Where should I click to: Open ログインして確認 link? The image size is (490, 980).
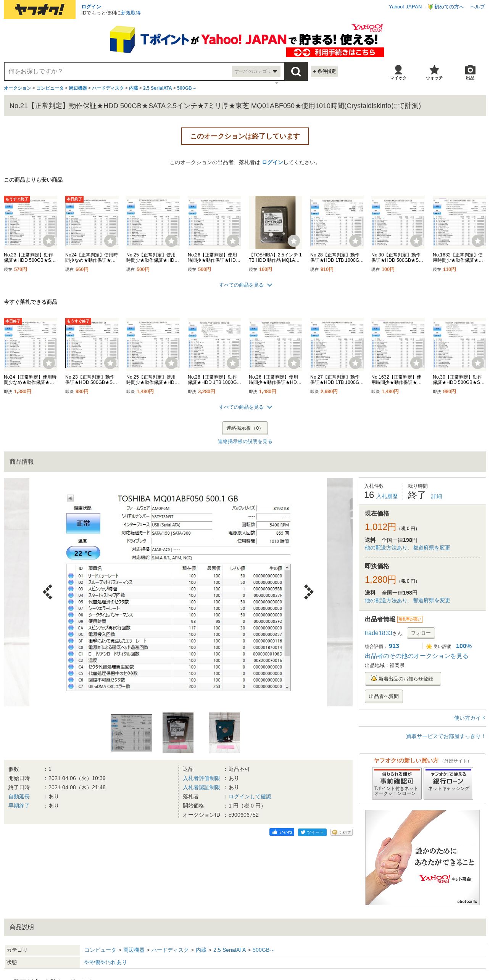250,796
